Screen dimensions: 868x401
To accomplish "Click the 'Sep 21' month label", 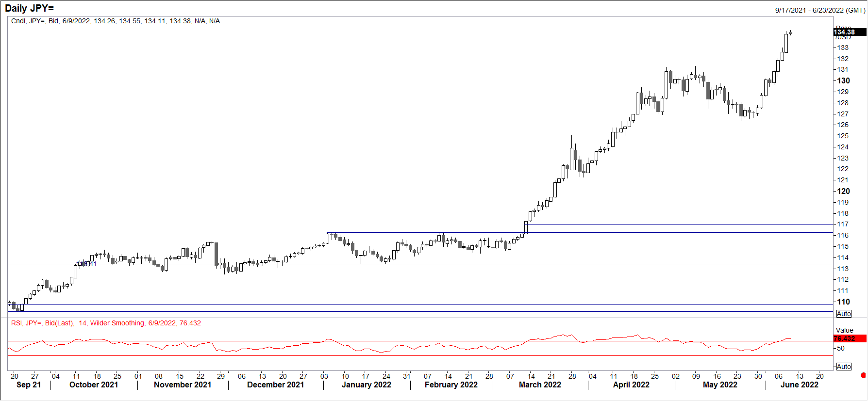I will [29, 385].
